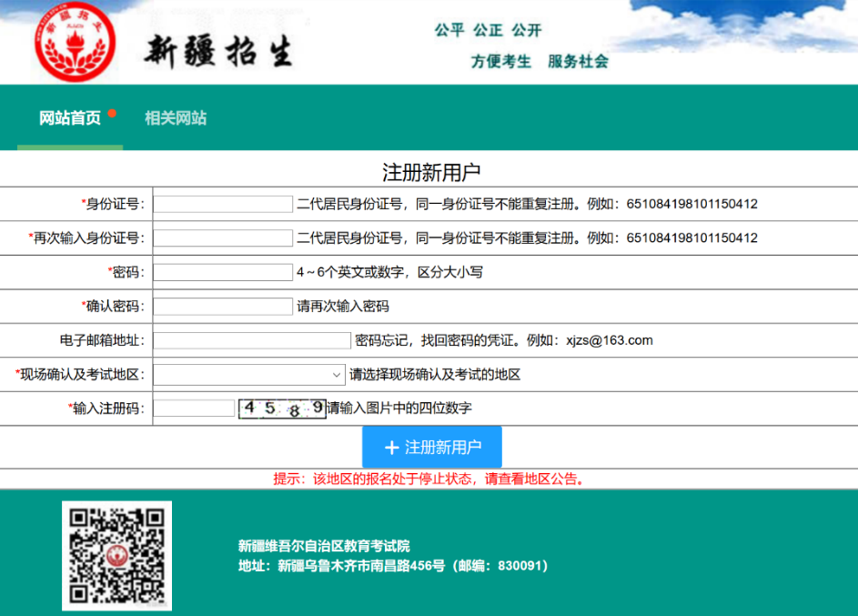Click the 注册新用户 page heading
This screenshot has width=858, height=616.
point(430,173)
